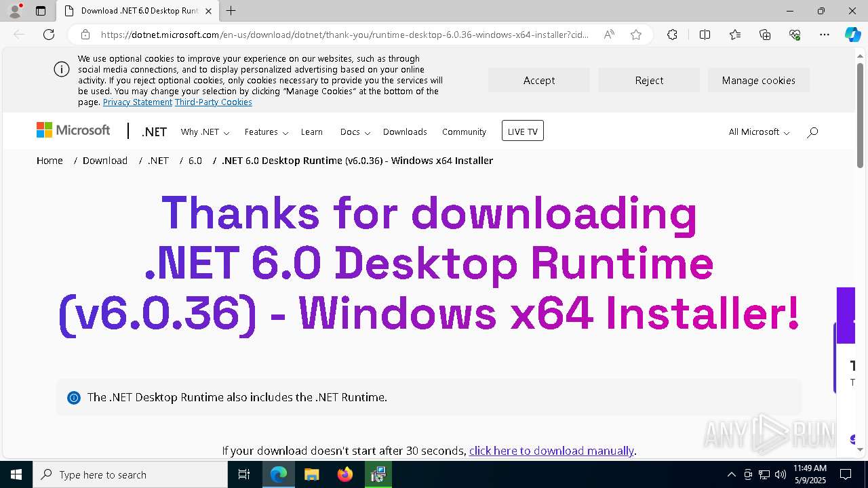This screenshot has width=868, height=488.
Task: Click the LIVE TV button
Action: coord(523,131)
